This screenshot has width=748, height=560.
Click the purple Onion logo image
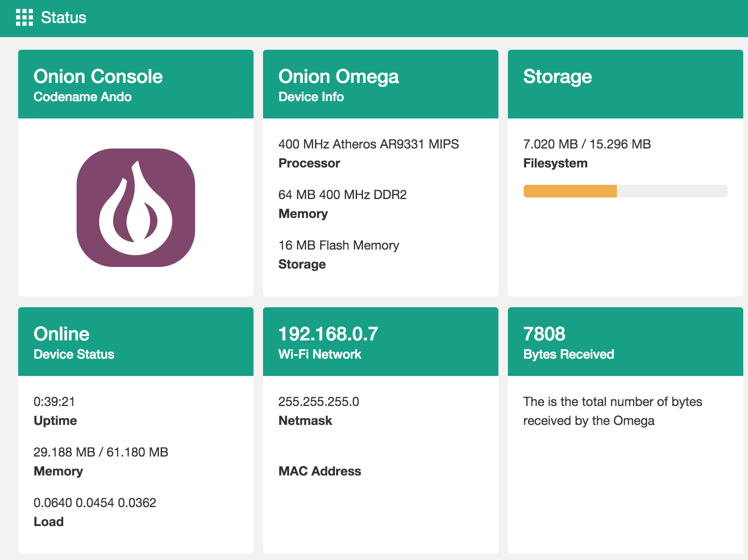point(136,207)
